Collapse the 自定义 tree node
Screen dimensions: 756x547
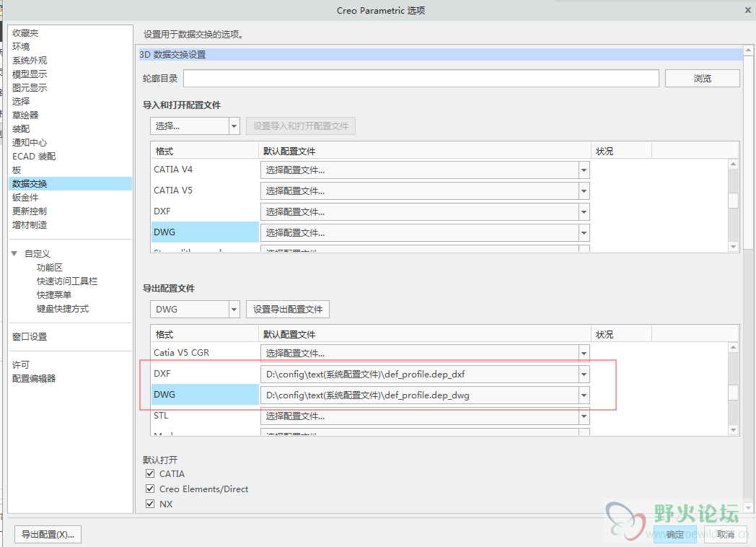(14, 253)
